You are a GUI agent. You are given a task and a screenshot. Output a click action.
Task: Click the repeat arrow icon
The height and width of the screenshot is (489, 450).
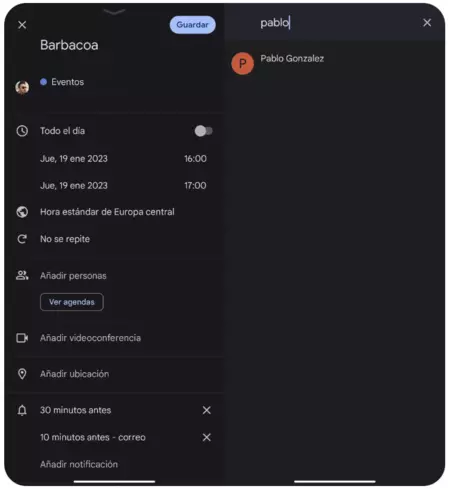click(22, 239)
